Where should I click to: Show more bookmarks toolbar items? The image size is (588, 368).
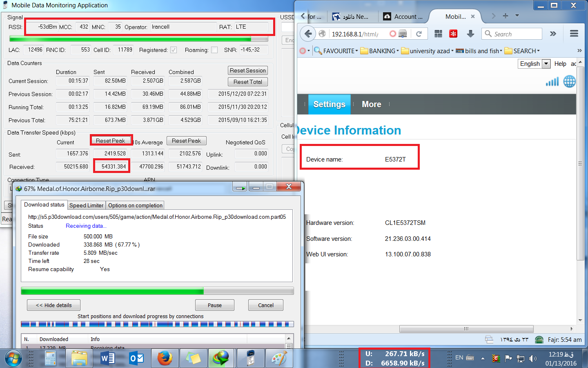pyautogui.click(x=579, y=51)
